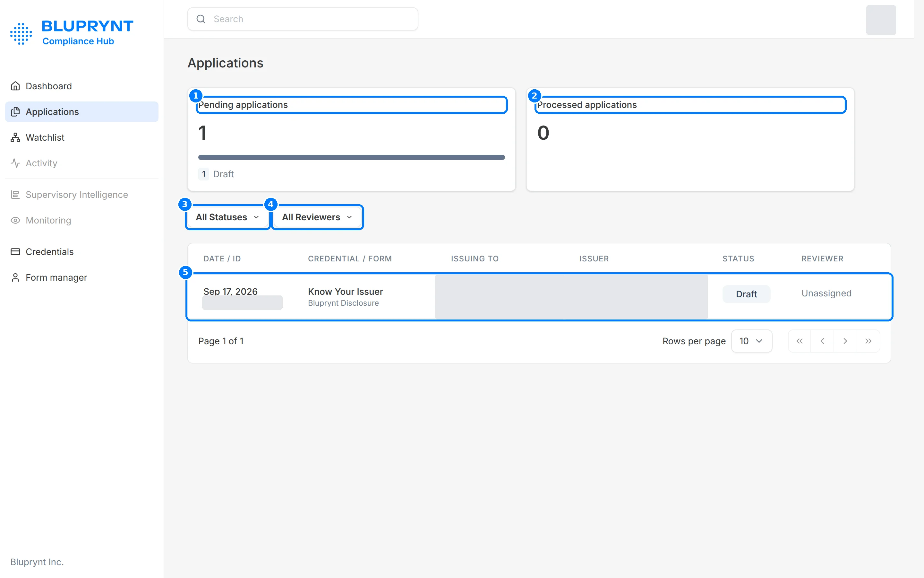
Task: Click the Activity pulse icon
Action: pos(15,163)
